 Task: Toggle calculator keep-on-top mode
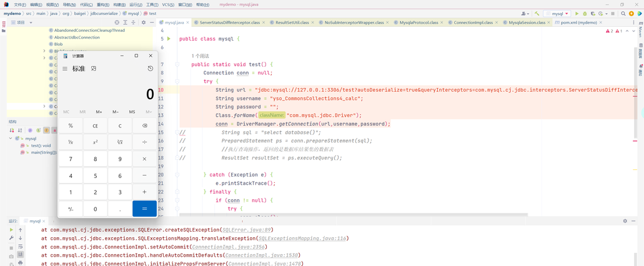pyautogui.click(x=94, y=69)
